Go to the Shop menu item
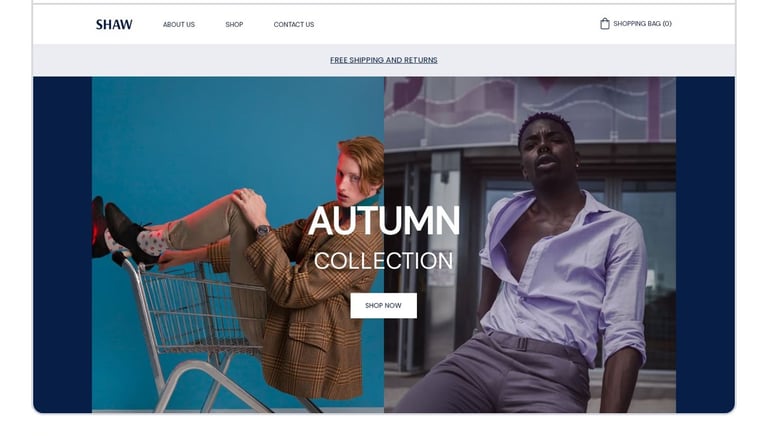Viewport: 768px width, 436px height. [234, 24]
